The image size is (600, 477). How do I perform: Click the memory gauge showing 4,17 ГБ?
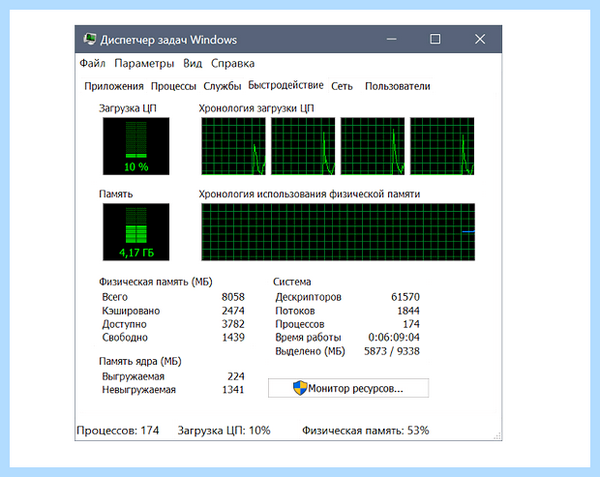point(136,232)
